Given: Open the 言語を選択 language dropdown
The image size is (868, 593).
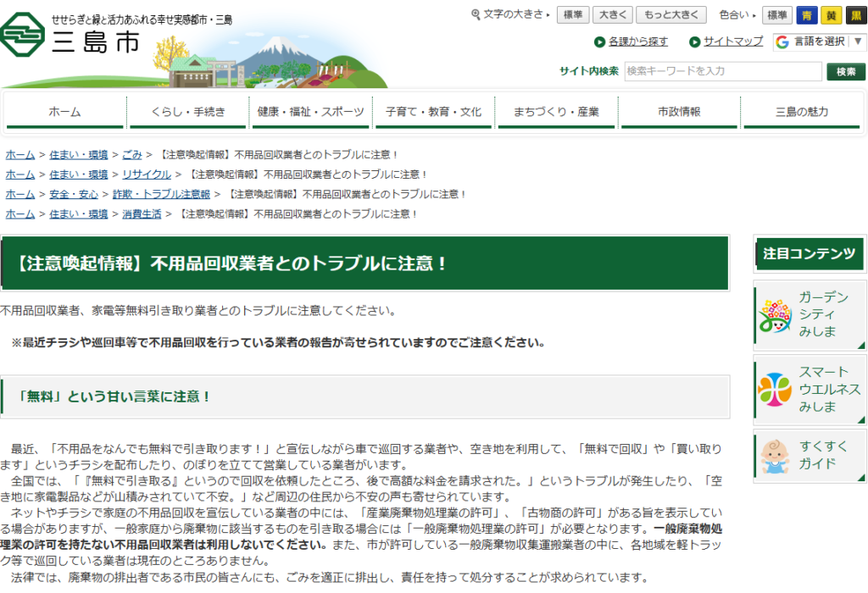Looking at the screenshot, I should 818,41.
